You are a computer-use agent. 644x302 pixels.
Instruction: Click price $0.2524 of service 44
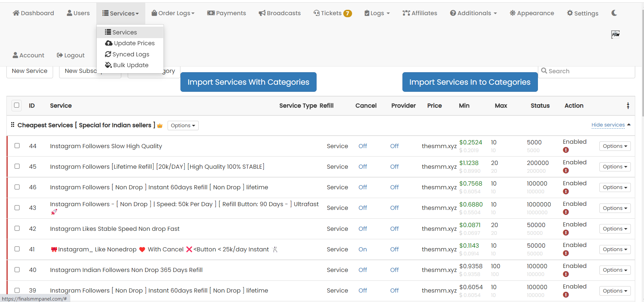pos(471,142)
